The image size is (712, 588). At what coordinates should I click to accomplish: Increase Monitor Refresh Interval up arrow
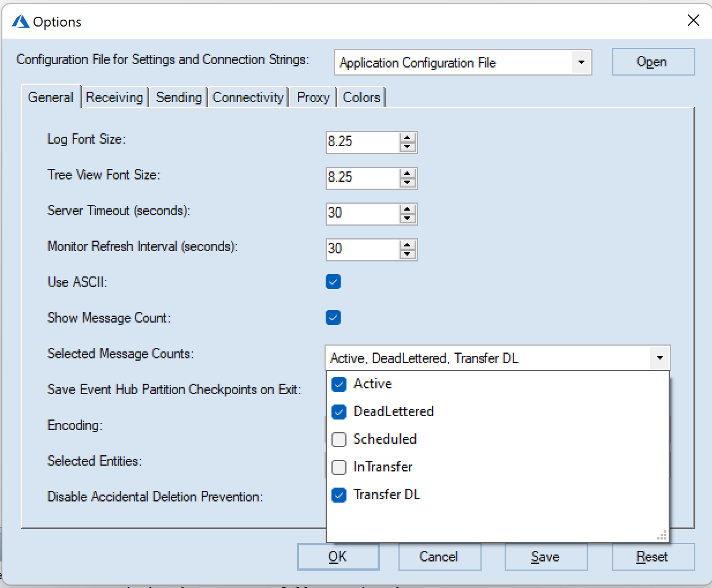coord(408,245)
